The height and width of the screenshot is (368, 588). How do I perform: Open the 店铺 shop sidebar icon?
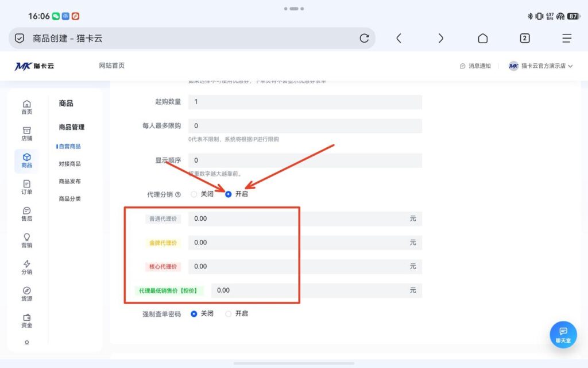tap(26, 134)
